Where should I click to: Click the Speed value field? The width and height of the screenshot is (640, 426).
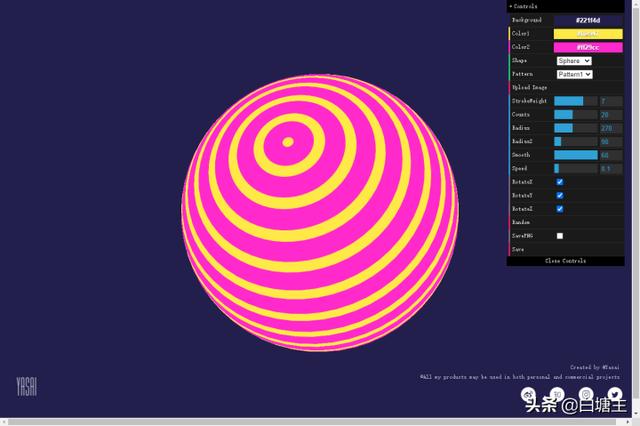tap(611, 169)
